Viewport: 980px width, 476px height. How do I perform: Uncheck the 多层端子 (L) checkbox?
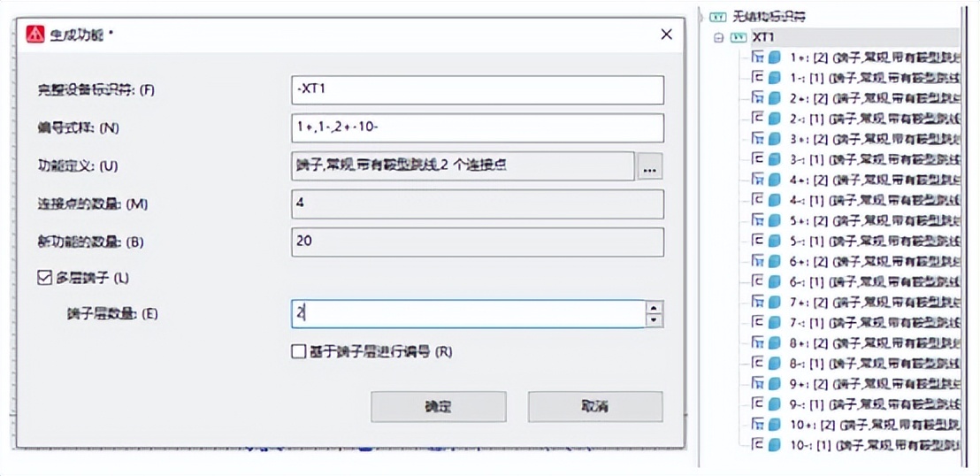[x=44, y=278]
